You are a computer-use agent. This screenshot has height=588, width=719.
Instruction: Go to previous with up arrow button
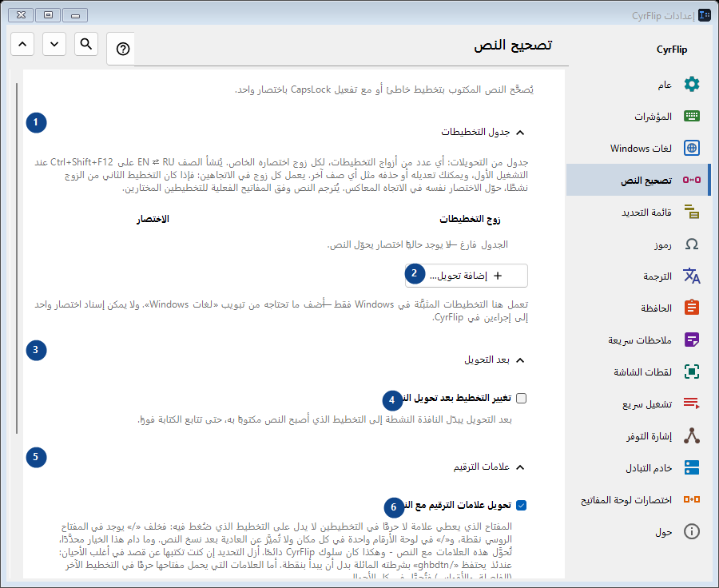coord(22,44)
